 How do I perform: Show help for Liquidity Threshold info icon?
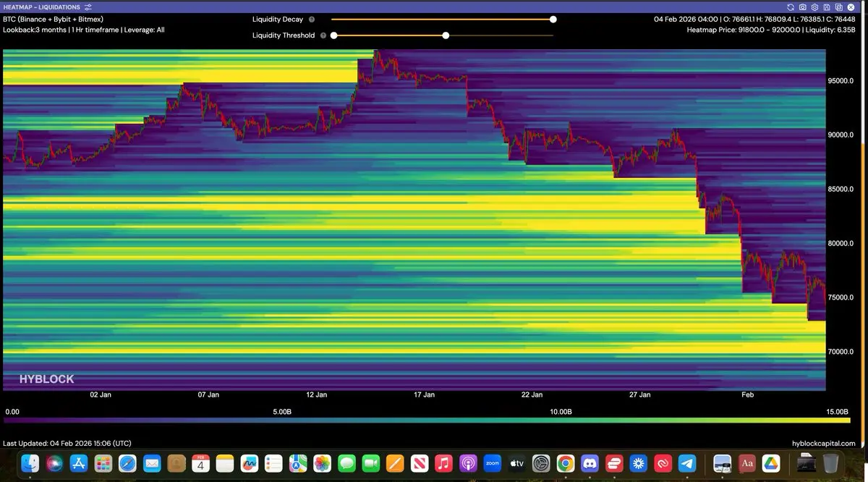pyautogui.click(x=323, y=35)
